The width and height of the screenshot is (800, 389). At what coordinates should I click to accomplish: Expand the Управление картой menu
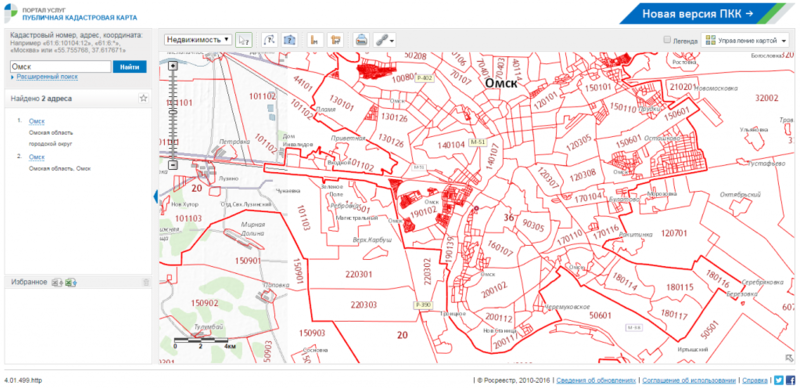pos(745,40)
